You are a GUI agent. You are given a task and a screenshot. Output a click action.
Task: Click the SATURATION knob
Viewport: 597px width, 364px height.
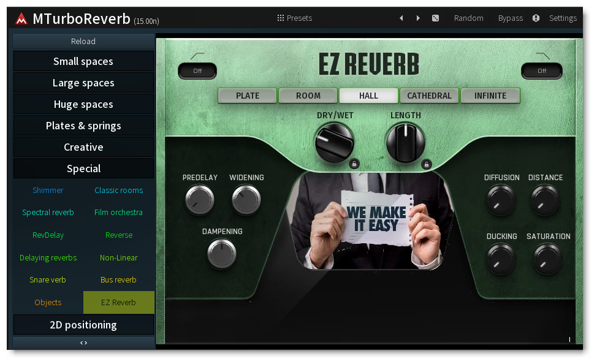547,259
